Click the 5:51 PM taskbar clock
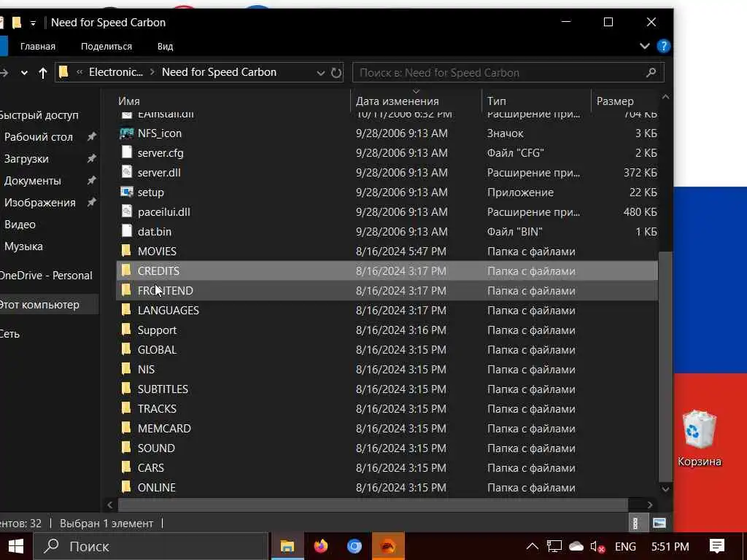Viewport: 747px width, 560px height. coord(670,547)
